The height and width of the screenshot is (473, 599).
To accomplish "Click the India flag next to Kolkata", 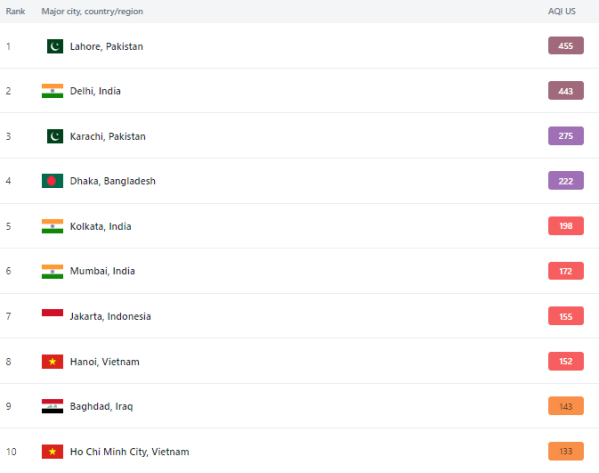I will pyautogui.click(x=52, y=226).
